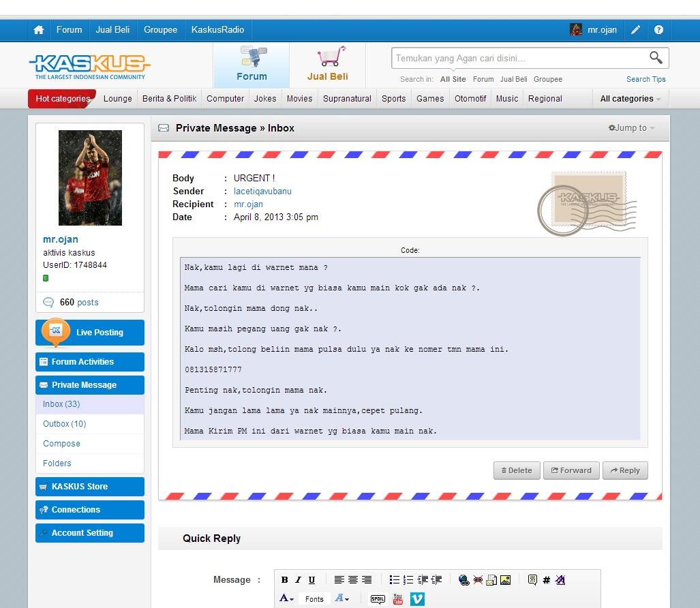Toggle underline formatting in Quick Reply
Screen dimensions: 700x608
(x=311, y=580)
